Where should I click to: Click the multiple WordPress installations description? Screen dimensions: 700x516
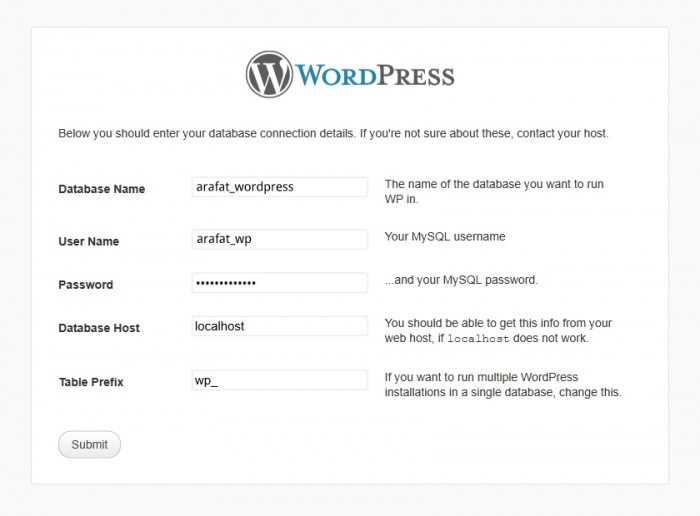click(503, 385)
